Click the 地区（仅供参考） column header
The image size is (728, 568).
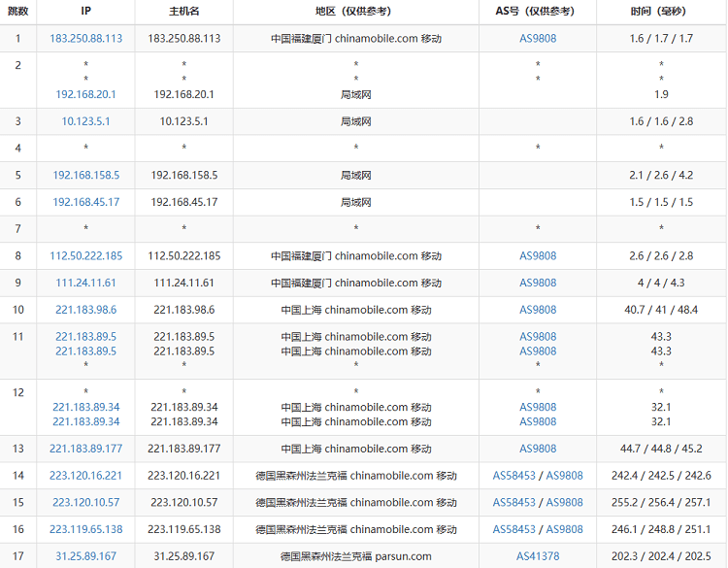pyautogui.click(x=355, y=11)
